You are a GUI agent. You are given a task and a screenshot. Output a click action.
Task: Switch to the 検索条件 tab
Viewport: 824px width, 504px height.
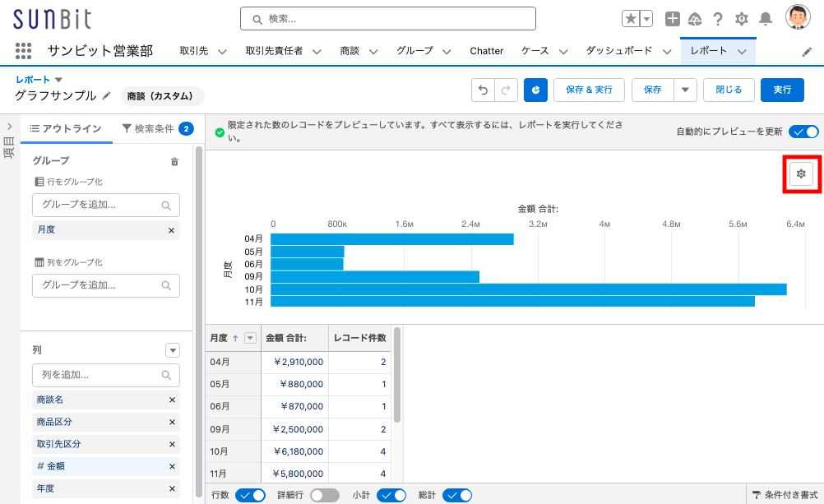[158, 129]
